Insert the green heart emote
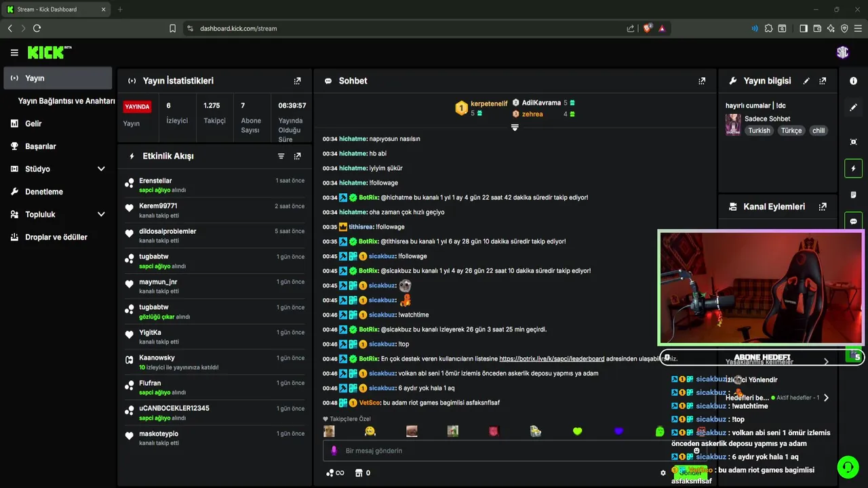Screen dimensions: 868x488 point(577,431)
